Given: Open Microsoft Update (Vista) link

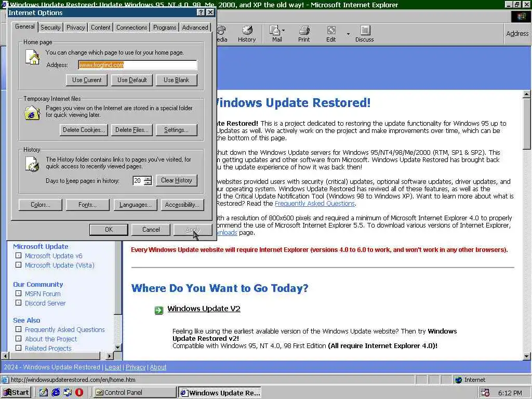Looking at the screenshot, I should pos(60,265).
